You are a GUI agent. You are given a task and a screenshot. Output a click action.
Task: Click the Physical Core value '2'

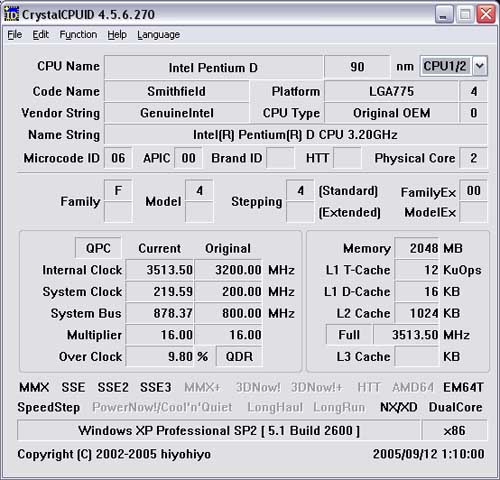coord(473,158)
